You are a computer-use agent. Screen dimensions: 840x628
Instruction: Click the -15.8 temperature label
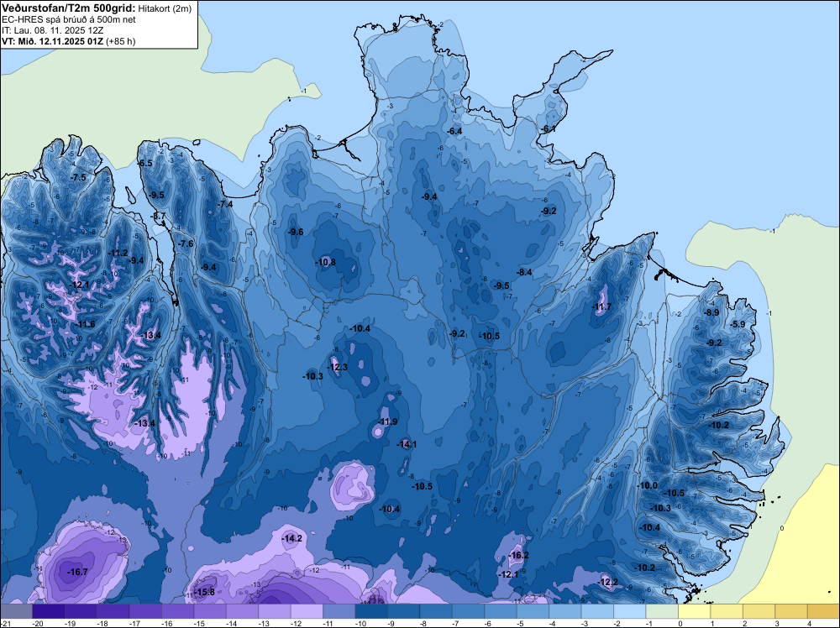pos(204,592)
